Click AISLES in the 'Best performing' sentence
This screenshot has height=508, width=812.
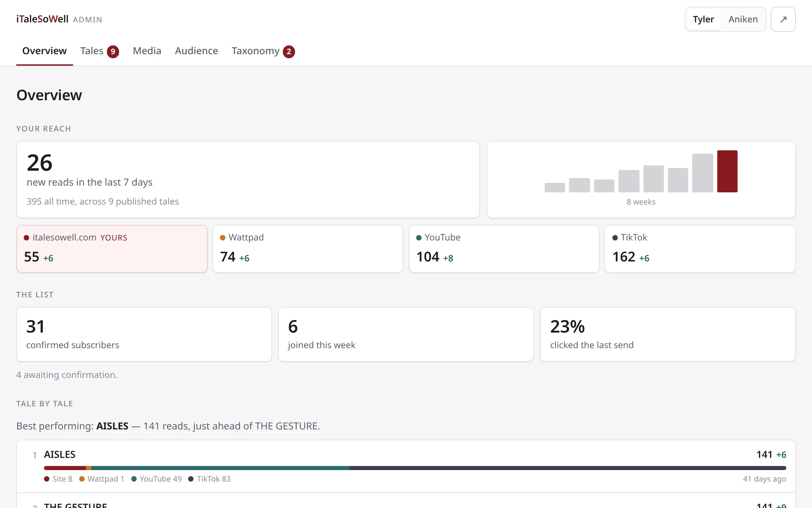coord(112,426)
